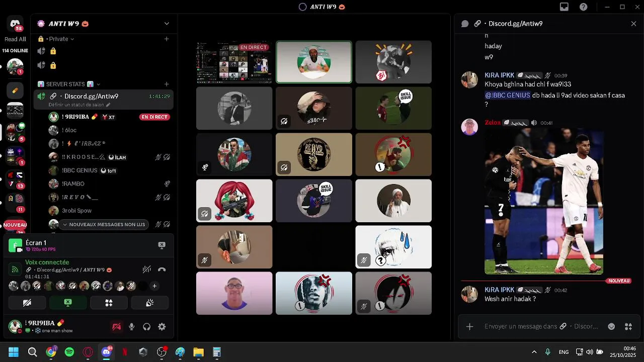The width and height of the screenshot is (644, 362).
Task: Show hidden system tray icons
Action: point(534,352)
